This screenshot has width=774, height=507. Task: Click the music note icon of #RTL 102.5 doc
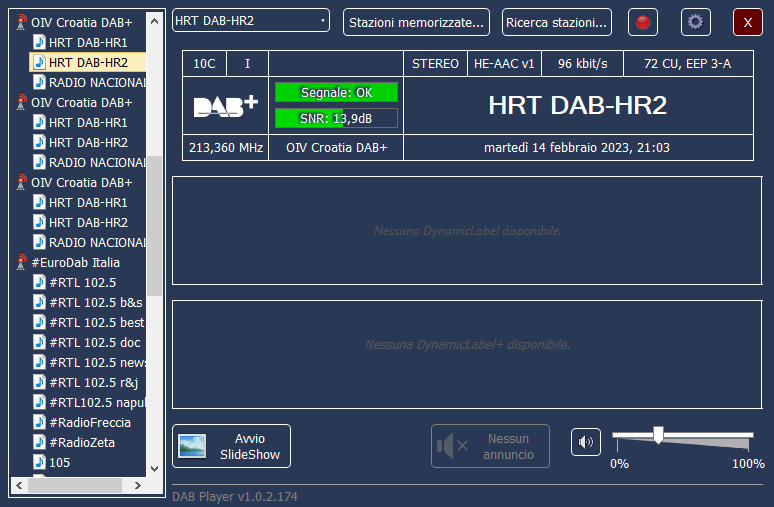[x=39, y=342]
